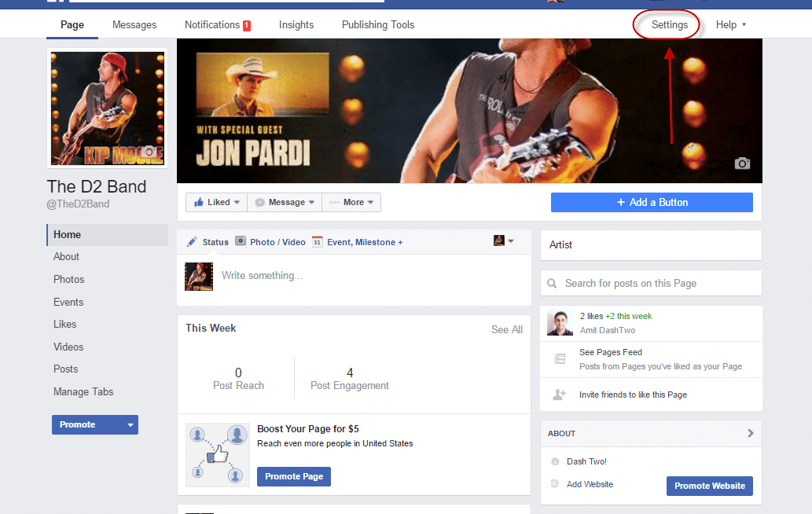Switch to the Messages tab
The width and height of the screenshot is (812, 514).
point(134,25)
